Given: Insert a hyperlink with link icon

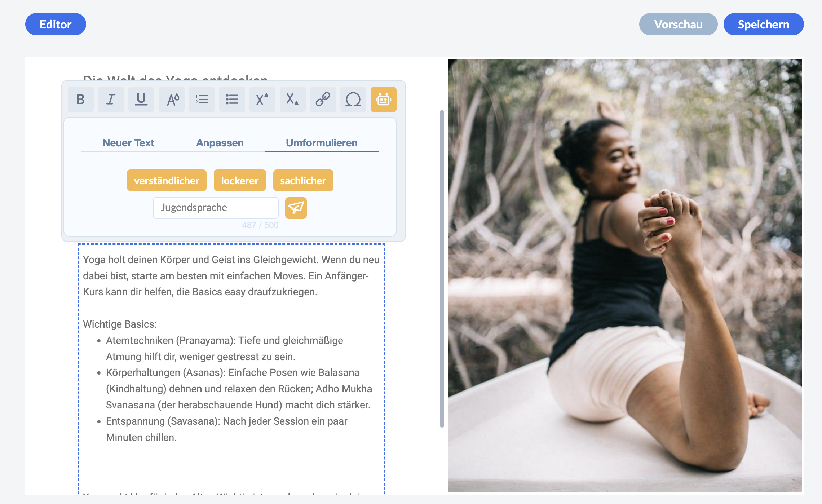Looking at the screenshot, I should [x=323, y=100].
